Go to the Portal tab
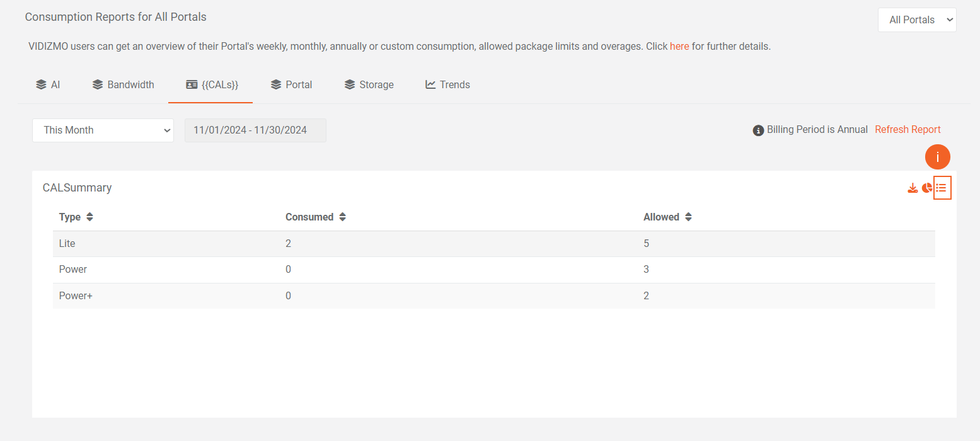This screenshot has width=980, height=441. click(291, 84)
